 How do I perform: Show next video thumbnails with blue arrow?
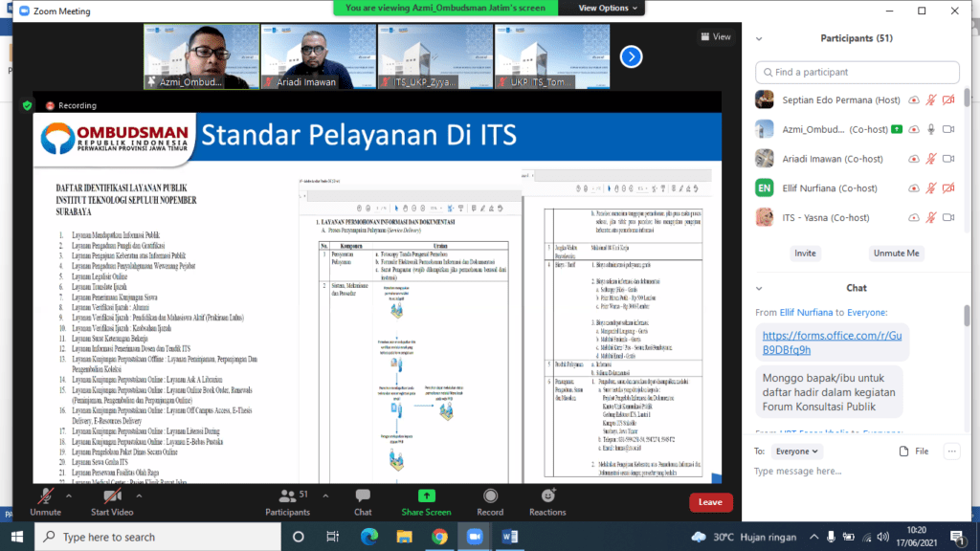click(x=632, y=56)
